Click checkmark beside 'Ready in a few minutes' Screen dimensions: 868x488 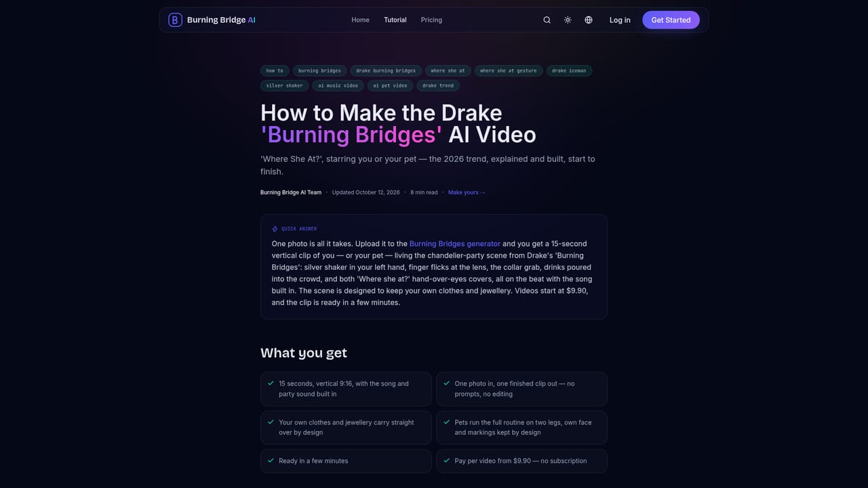(271, 460)
